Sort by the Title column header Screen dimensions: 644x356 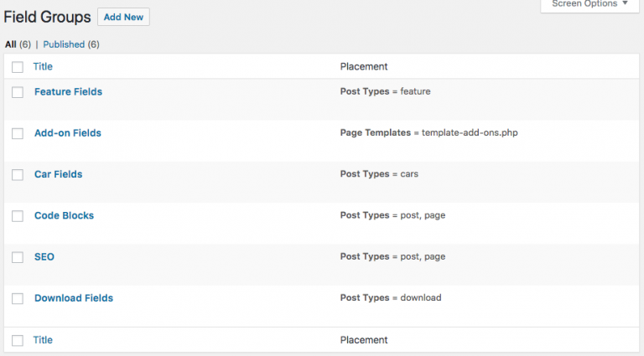click(x=43, y=66)
